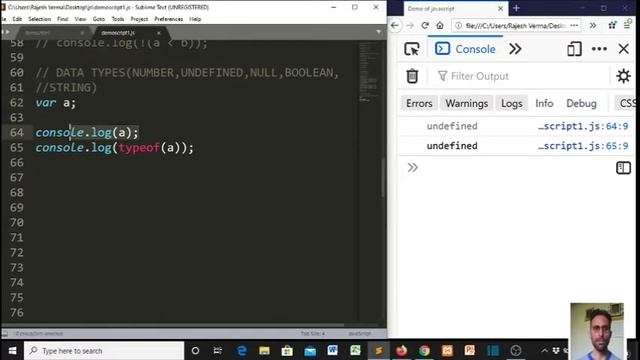The width and height of the screenshot is (640, 360).
Task: Toggle the Warnings filter
Action: (467, 103)
